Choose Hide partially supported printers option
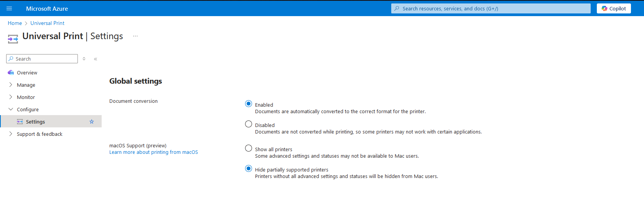Viewport: 644px width, 216px height. click(x=249, y=168)
